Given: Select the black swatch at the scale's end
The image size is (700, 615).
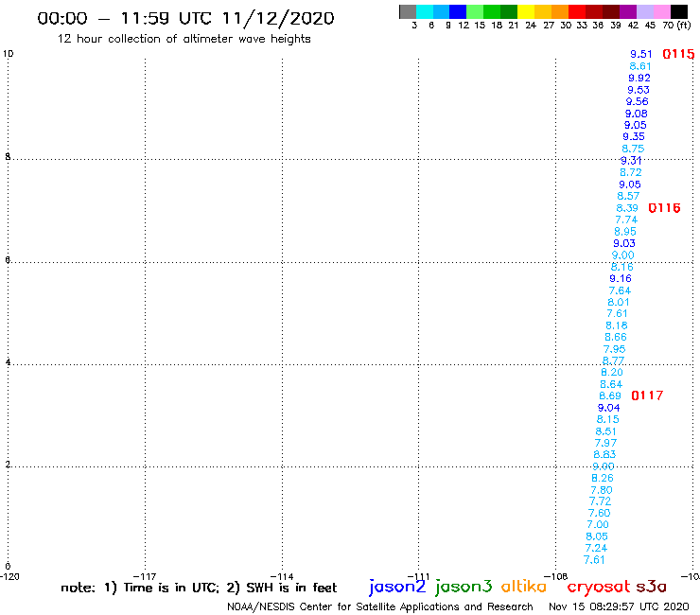Looking at the screenshot, I should coord(678,11).
